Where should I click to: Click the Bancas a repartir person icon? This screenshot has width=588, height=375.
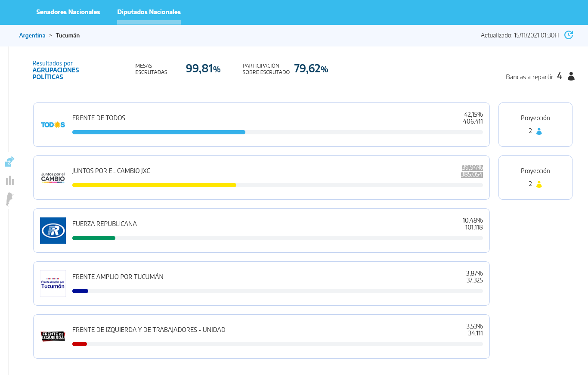pyautogui.click(x=571, y=76)
